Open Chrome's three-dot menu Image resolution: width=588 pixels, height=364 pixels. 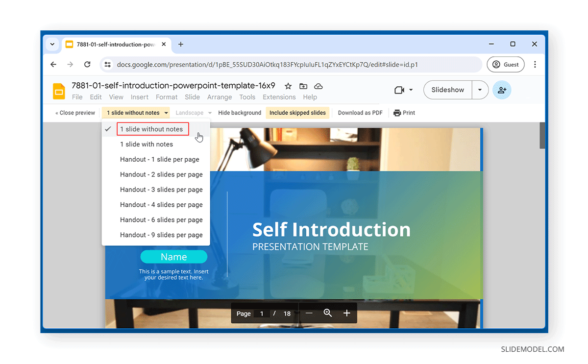pos(535,64)
